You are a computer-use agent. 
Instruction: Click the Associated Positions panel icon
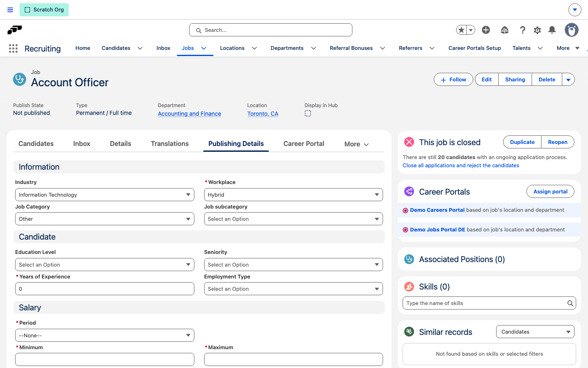tap(409, 259)
